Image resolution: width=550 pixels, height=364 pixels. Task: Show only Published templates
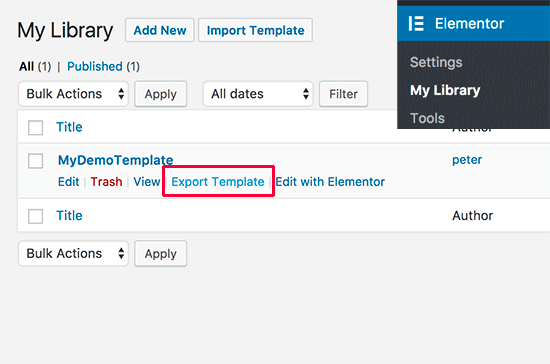[x=95, y=66]
